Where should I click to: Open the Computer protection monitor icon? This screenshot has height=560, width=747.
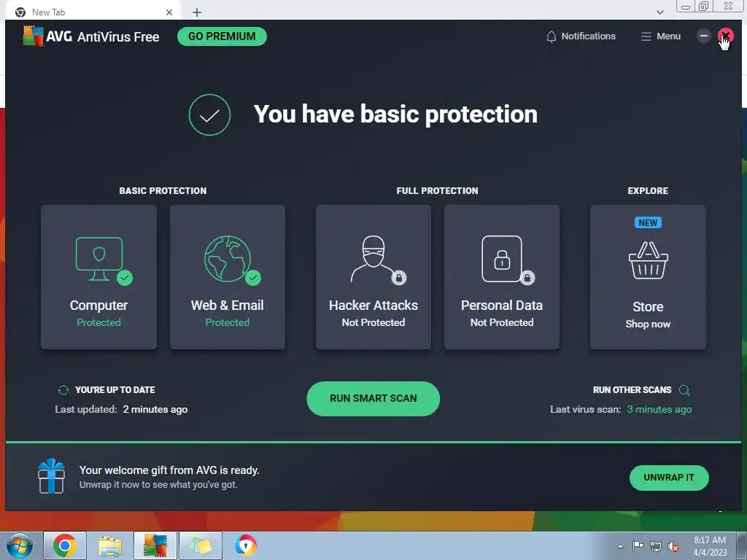99,259
